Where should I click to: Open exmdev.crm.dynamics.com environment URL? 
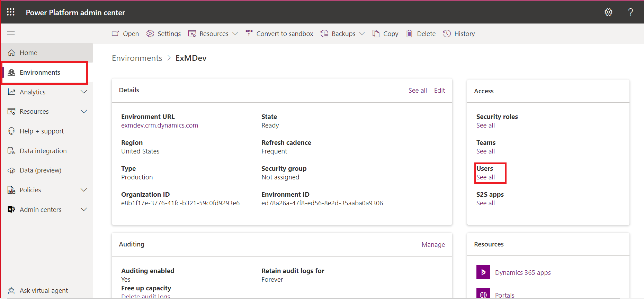click(160, 125)
